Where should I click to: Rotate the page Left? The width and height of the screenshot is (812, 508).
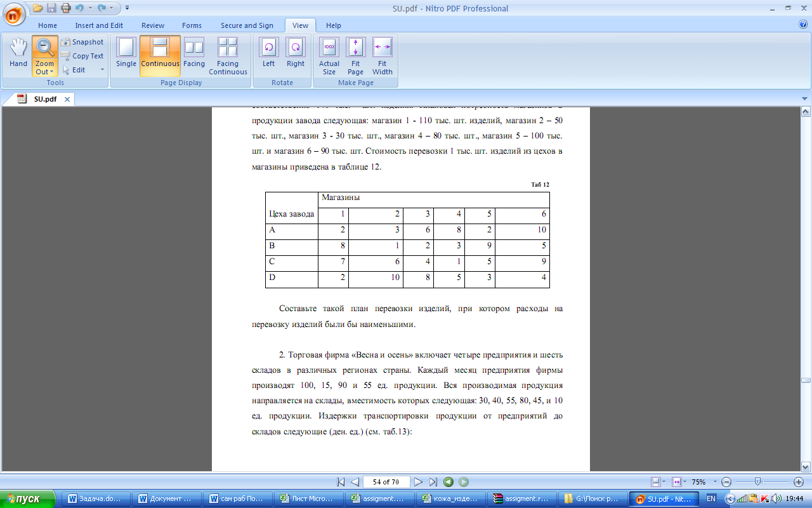(x=268, y=53)
